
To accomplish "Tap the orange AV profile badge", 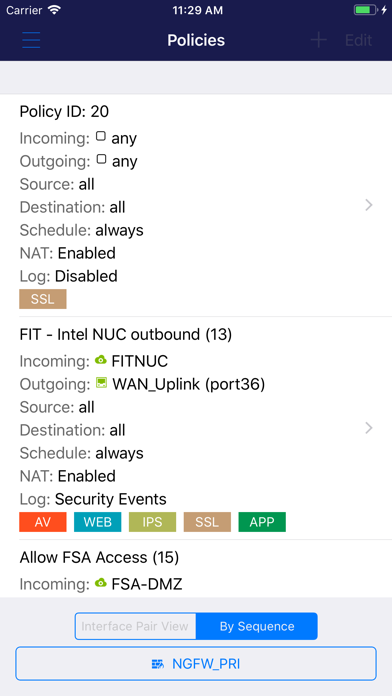I will (x=43, y=522).
